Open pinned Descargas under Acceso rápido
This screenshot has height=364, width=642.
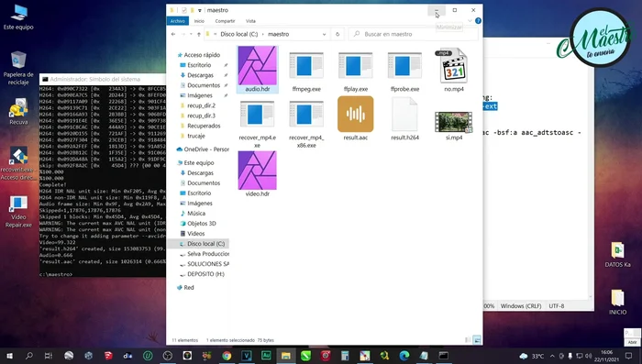click(x=200, y=75)
